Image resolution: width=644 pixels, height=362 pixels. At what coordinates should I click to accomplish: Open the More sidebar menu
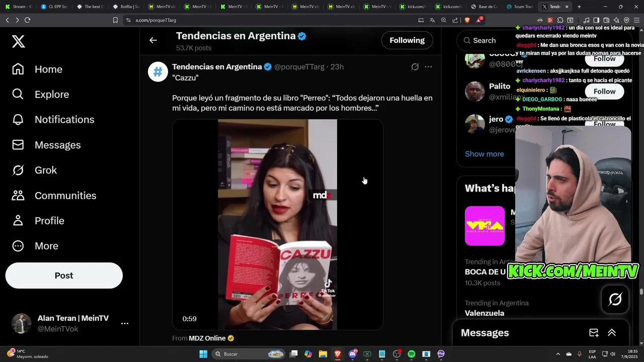(x=35, y=246)
